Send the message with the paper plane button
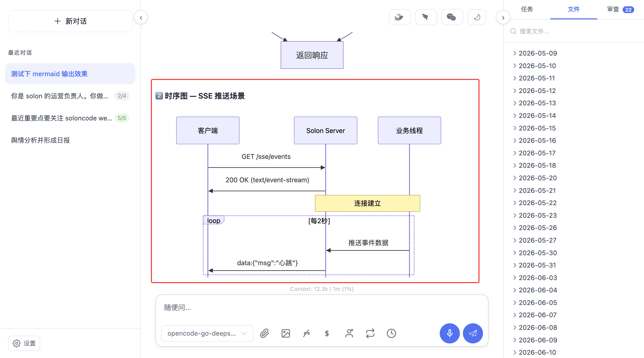The height and width of the screenshot is (358, 644). [473, 333]
